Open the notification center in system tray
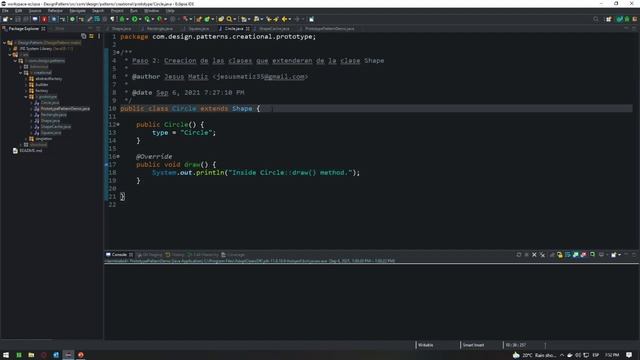Image resolution: width=640 pixels, height=360 pixels. [629, 355]
